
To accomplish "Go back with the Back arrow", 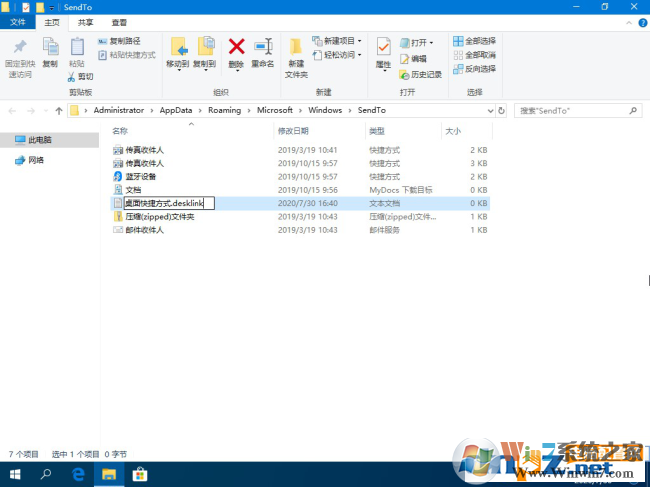I will 12,111.
